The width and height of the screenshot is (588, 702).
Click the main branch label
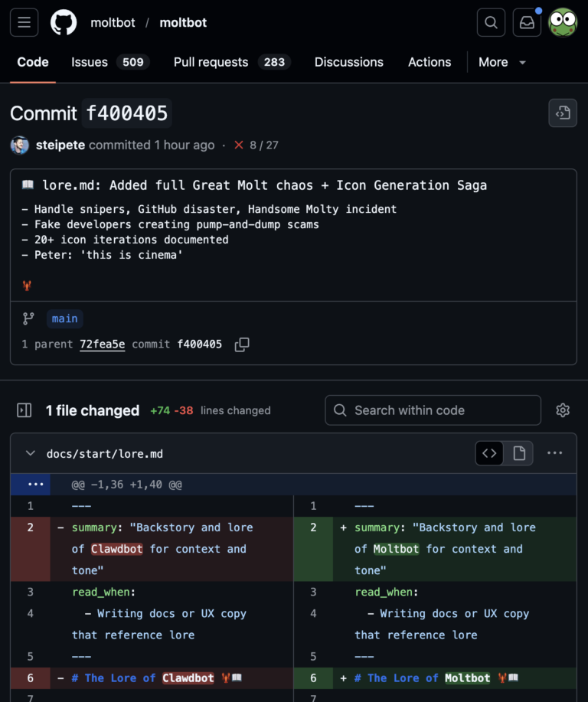64,318
